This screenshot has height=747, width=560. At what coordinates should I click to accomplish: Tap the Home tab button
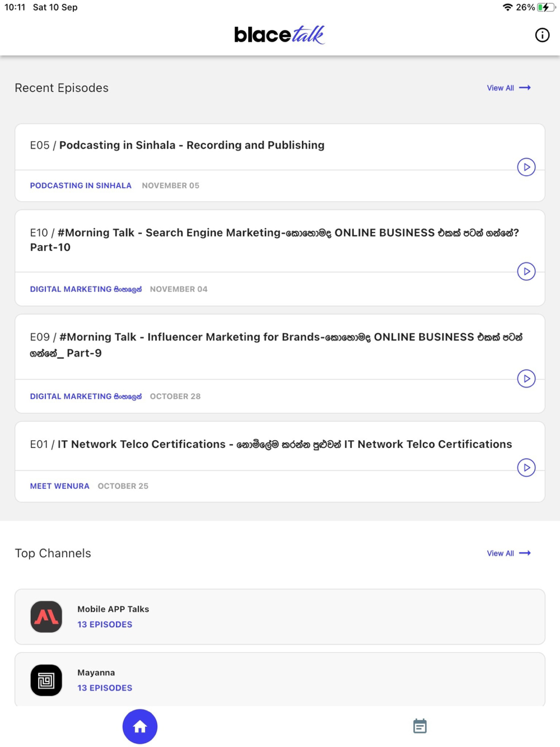(x=140, y=726)
